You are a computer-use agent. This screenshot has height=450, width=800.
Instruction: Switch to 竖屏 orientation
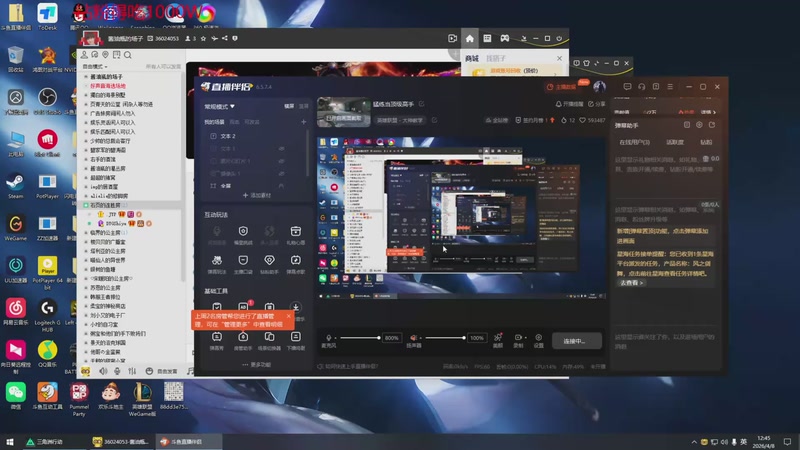click(304, 106)
